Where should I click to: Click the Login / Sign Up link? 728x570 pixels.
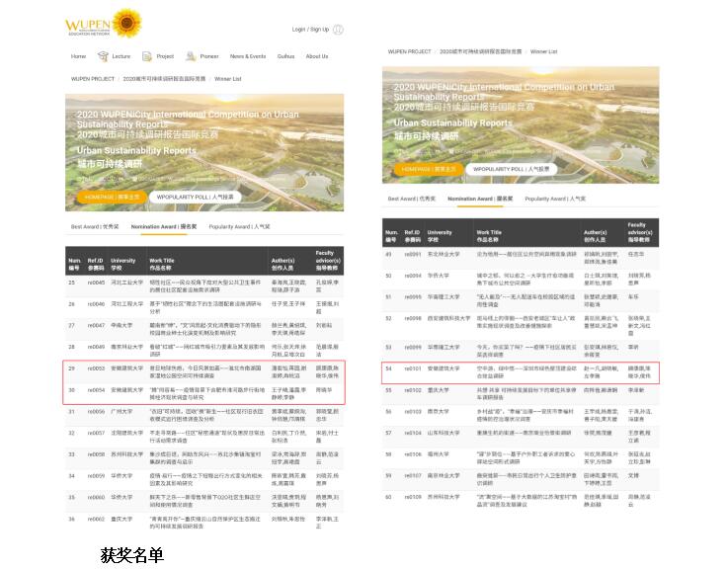pyautogui.click(x=310, y=29)
